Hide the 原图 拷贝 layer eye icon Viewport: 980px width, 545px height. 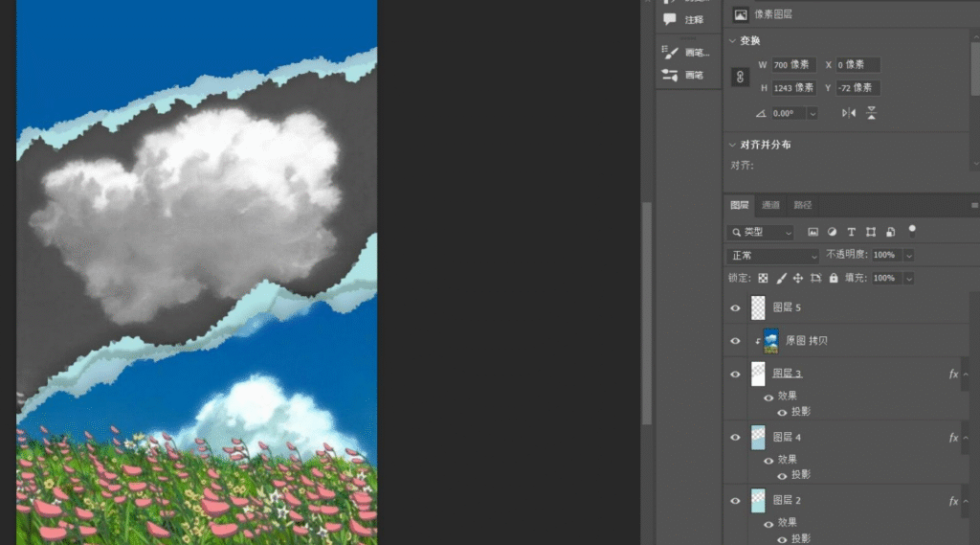coord(735,341)
